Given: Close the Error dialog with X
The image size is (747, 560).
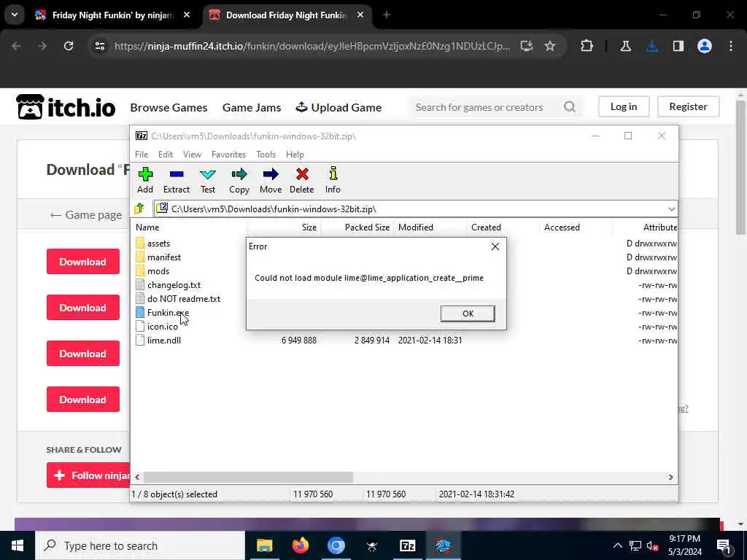Looking at the screenshot, I should click(x=495, y=246).
